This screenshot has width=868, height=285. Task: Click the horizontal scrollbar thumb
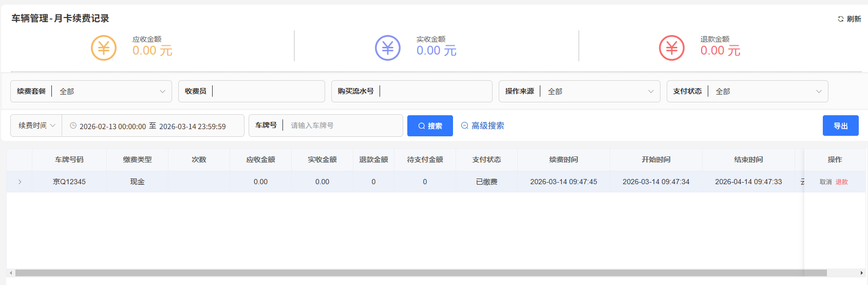point(421,273)
